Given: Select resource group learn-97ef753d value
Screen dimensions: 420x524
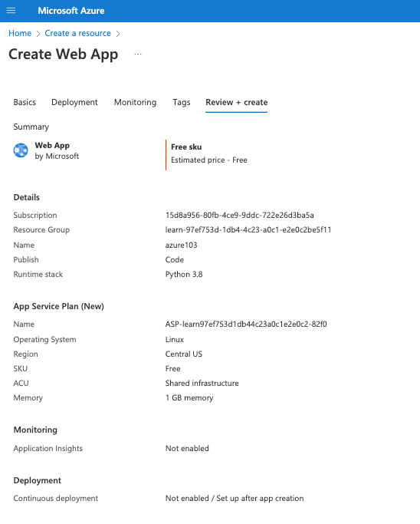Looking at the screenshot, I should (x=248, y=230).
